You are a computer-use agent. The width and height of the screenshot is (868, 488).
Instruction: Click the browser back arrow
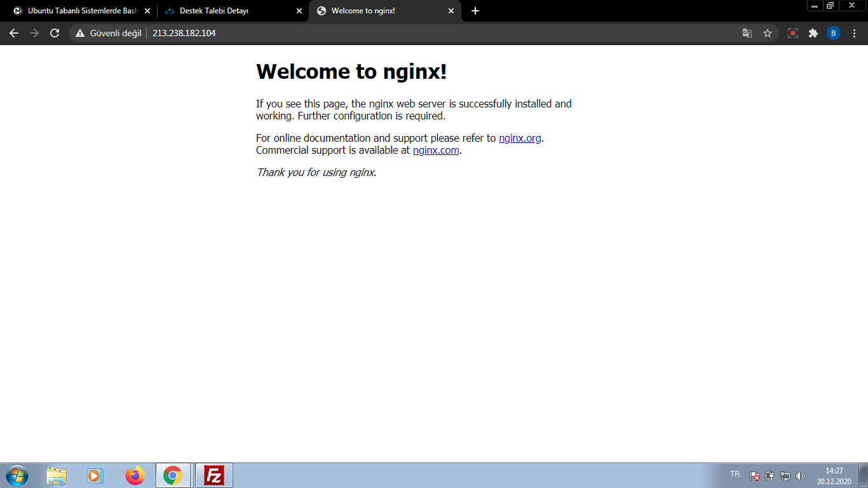coord(14,33)
